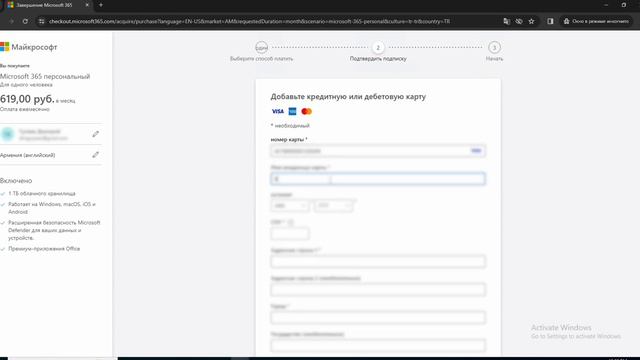Click the incognito mode indicator
Screen dimensions: 640x360
pyautogui.click(x=596, y=21)
